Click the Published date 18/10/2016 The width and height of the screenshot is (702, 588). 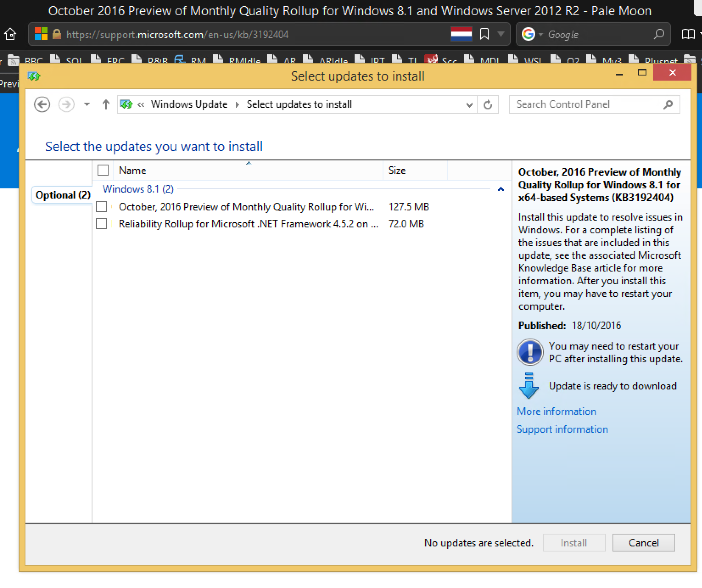[x=596, y=326]
